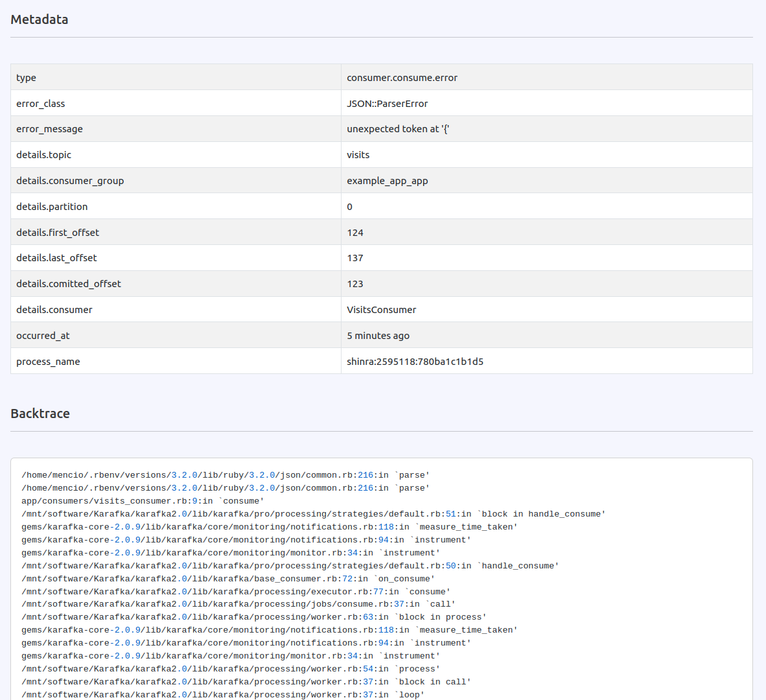Click the 'visits_consumer.rb:9' backtrace line
Screen dimensions: 766x700
click(143, 501)
